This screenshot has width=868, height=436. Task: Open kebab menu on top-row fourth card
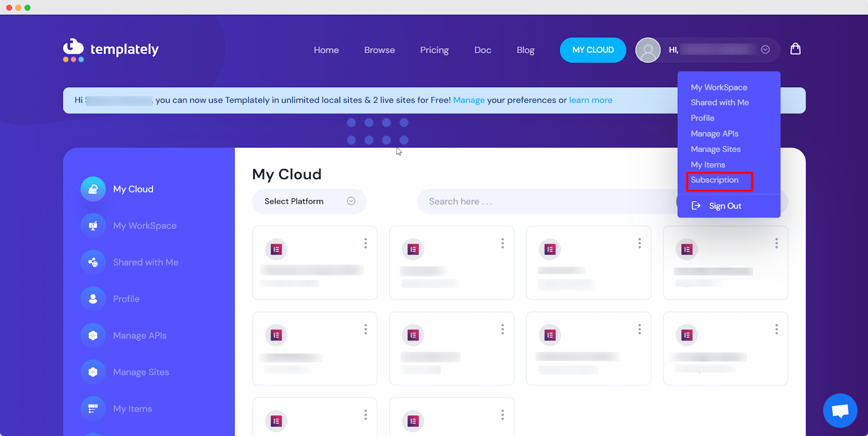(x=776, y=243)
